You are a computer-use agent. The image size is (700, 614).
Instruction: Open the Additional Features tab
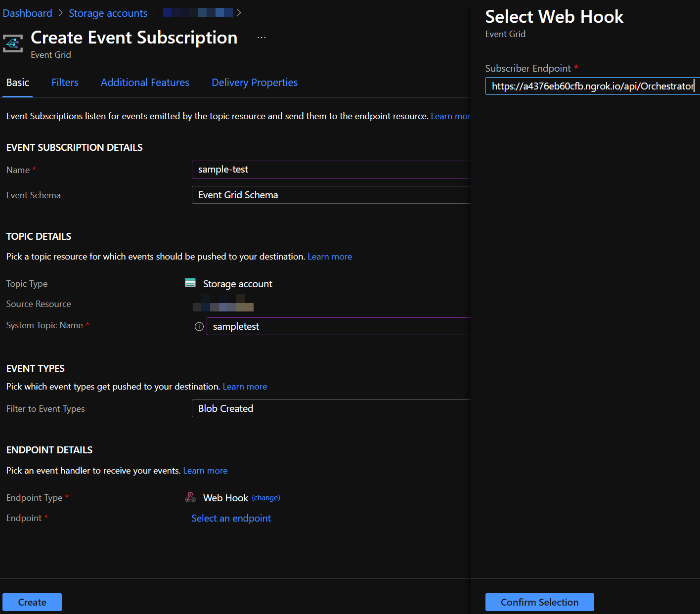(x=145, y=83)
